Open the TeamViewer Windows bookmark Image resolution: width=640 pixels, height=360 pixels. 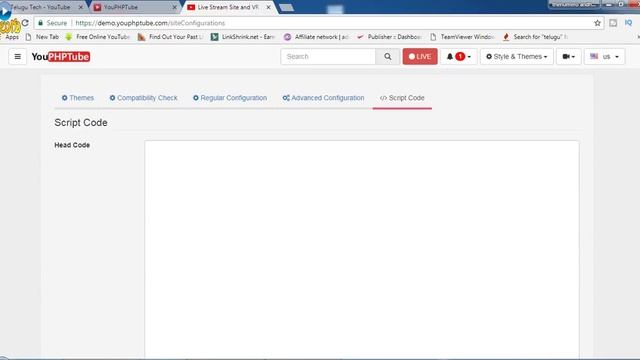click(462, 37)
